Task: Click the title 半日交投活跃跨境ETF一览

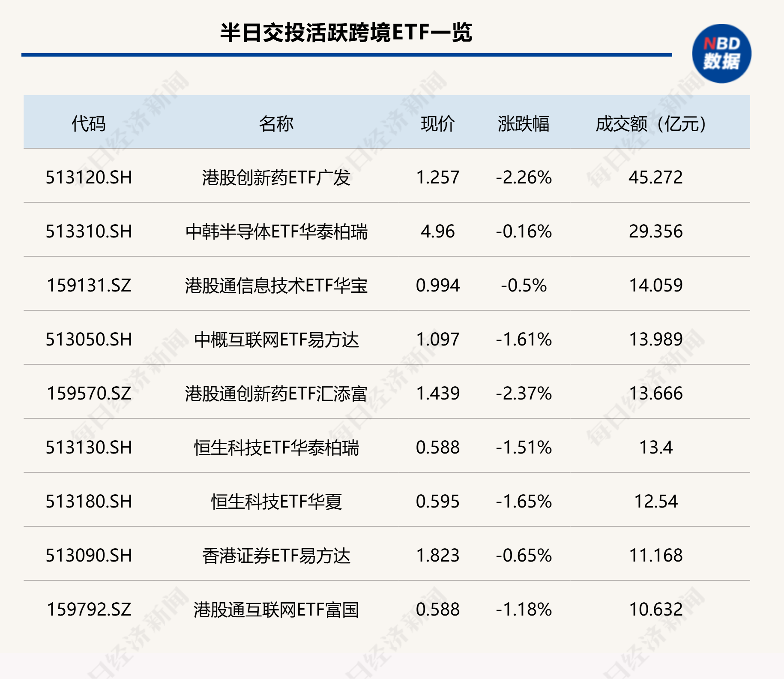Action: coord(346,33)
